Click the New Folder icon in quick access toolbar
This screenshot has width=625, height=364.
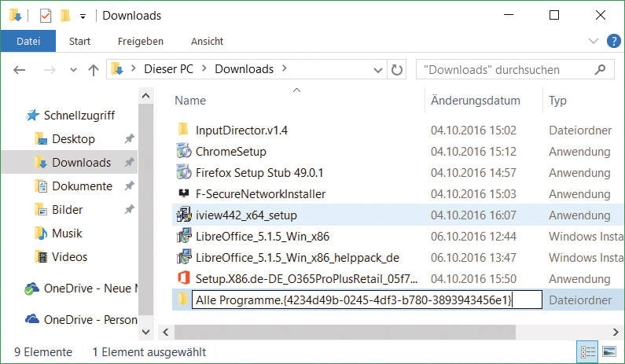(x=65, y=16)
